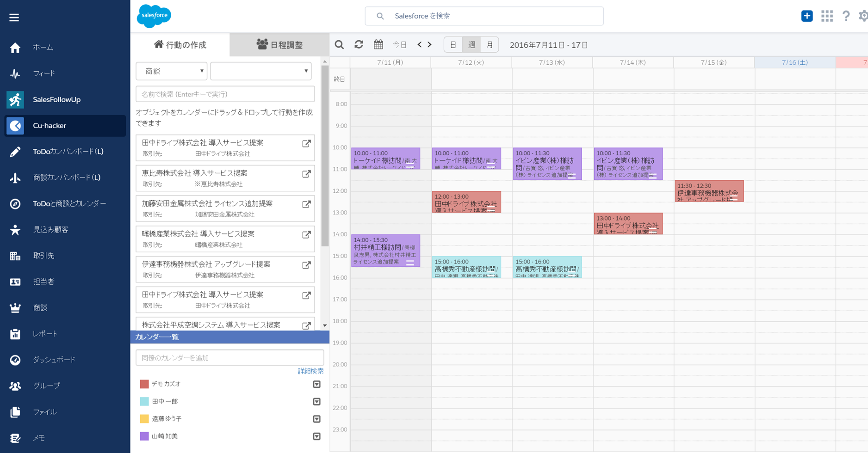
Task: Open ToDoと商談とカレンダー in sidebar
Action: tap(69, 203)
